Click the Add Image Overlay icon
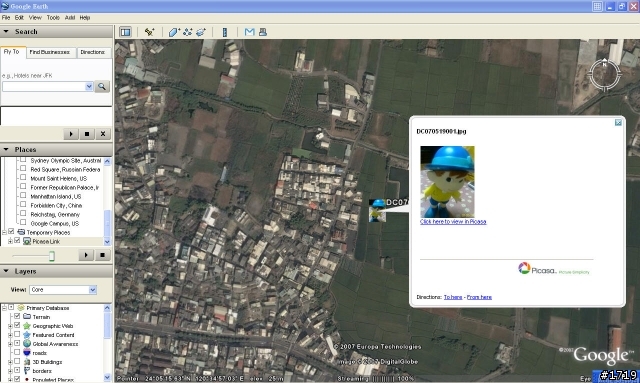Screen dimensions: 640x383 point(201,32)
